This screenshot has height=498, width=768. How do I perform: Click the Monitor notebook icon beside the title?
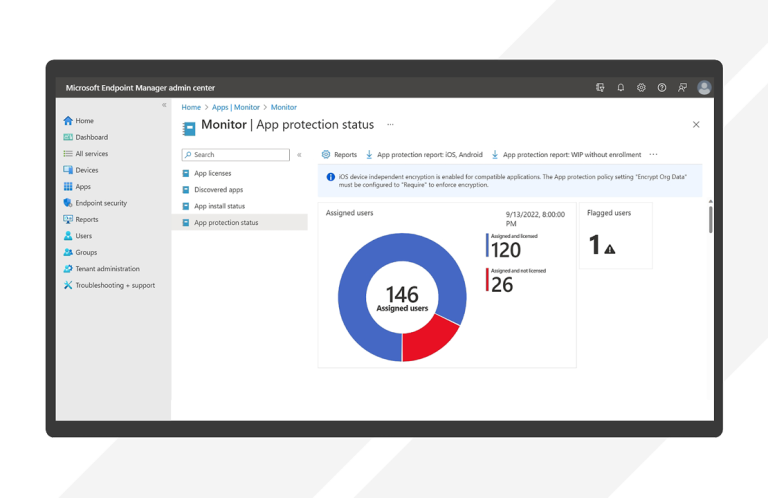189,128
